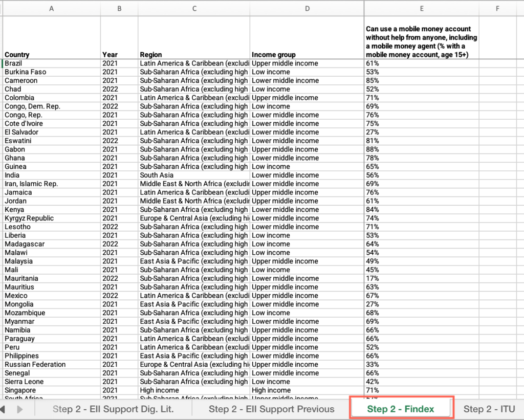The width and height of the screenshot is (524, 420).
Task: Click the Income group header cell
Action: [x=307, y=38]
